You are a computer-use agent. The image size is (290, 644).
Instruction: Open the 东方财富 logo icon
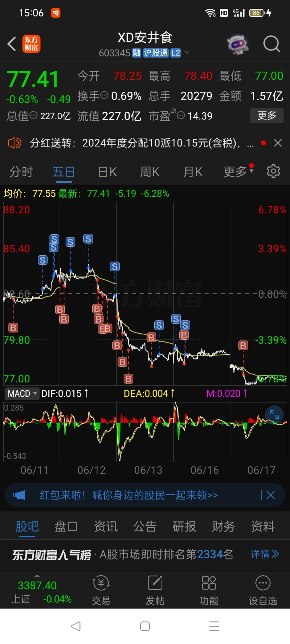[x=31, y=44]
